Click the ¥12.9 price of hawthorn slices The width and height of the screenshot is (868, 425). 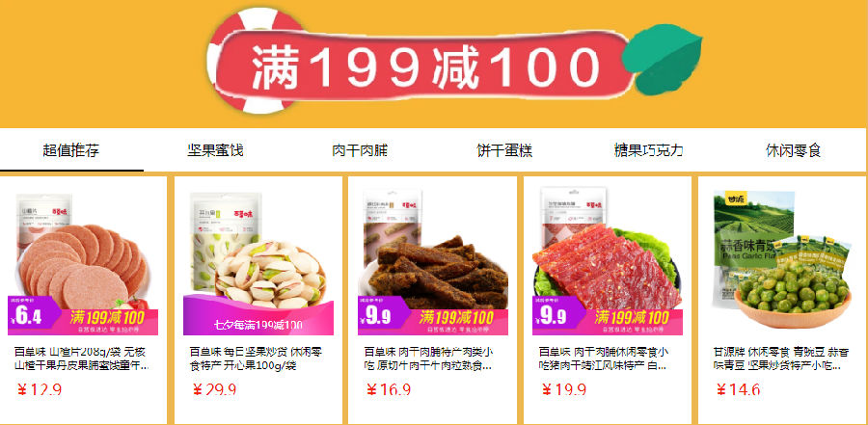point(39,390)
